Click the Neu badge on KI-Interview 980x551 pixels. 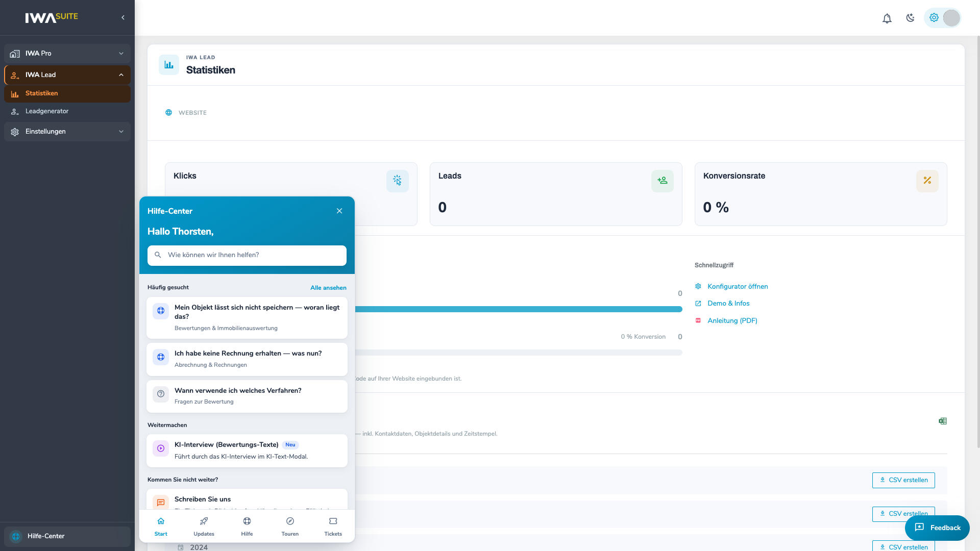pyautogui.click(x=290, y=445)
